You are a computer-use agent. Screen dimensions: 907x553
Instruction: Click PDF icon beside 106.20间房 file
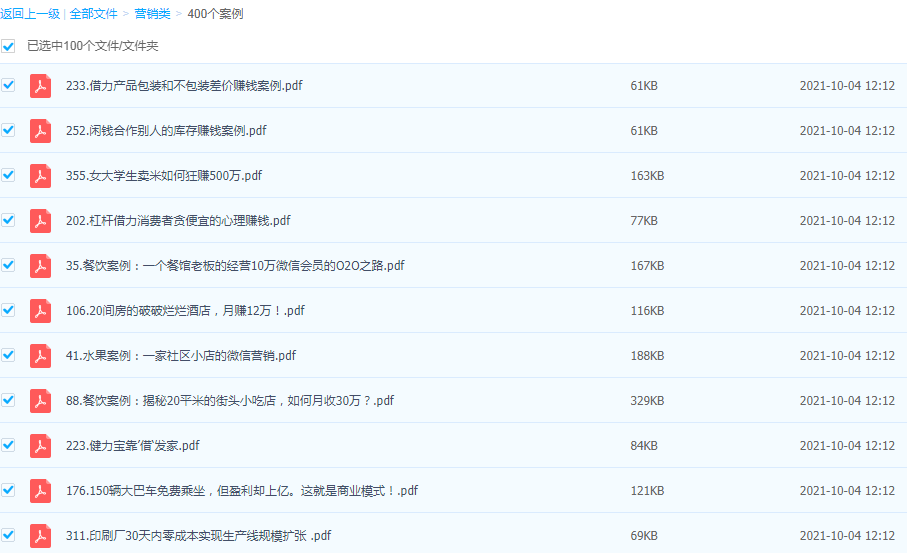(x=40, y=311)
